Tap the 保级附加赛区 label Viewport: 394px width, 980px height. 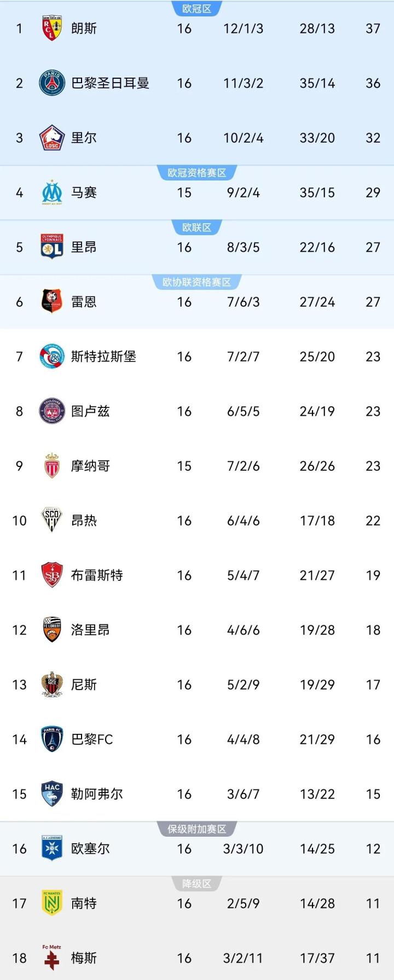(196, 829)
